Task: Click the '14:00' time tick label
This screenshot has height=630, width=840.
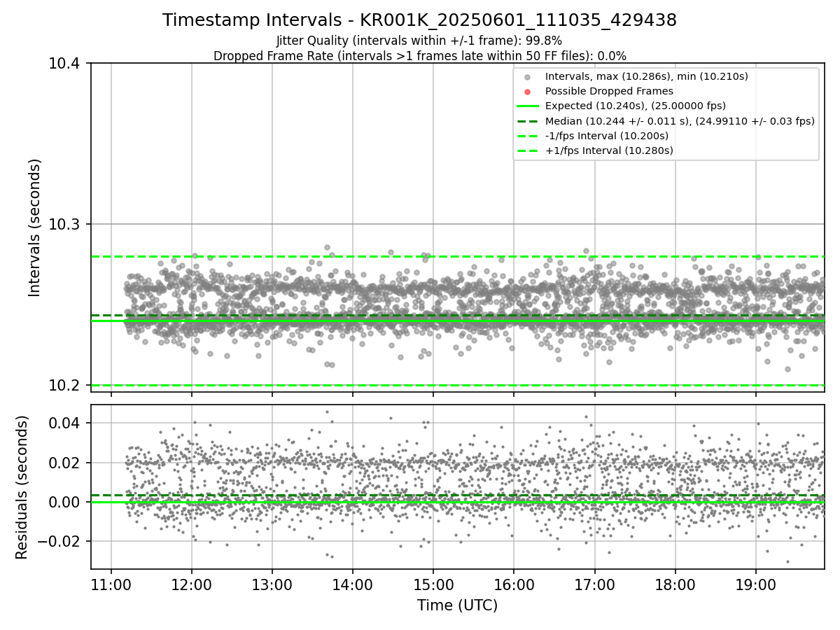Action: coord(352,584)
